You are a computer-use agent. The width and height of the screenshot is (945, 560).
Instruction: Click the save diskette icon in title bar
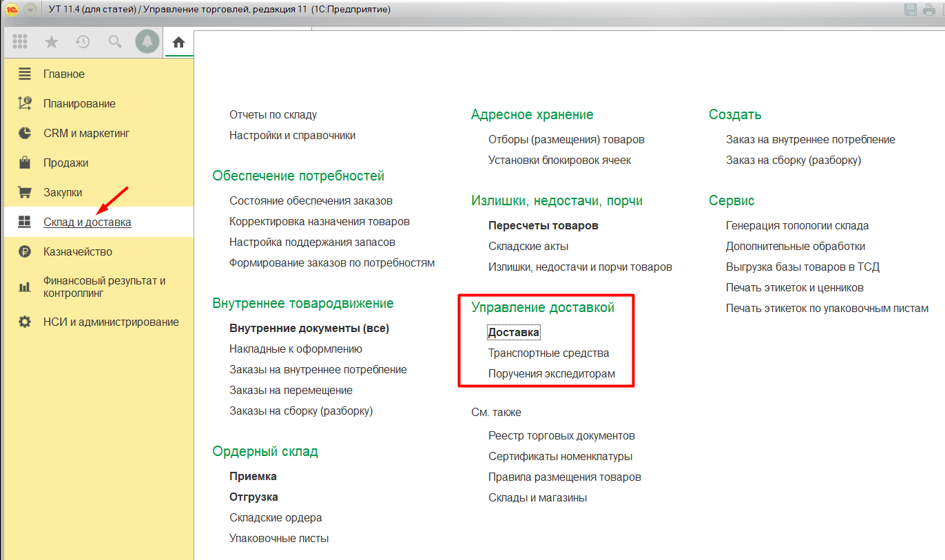[911, 10]
